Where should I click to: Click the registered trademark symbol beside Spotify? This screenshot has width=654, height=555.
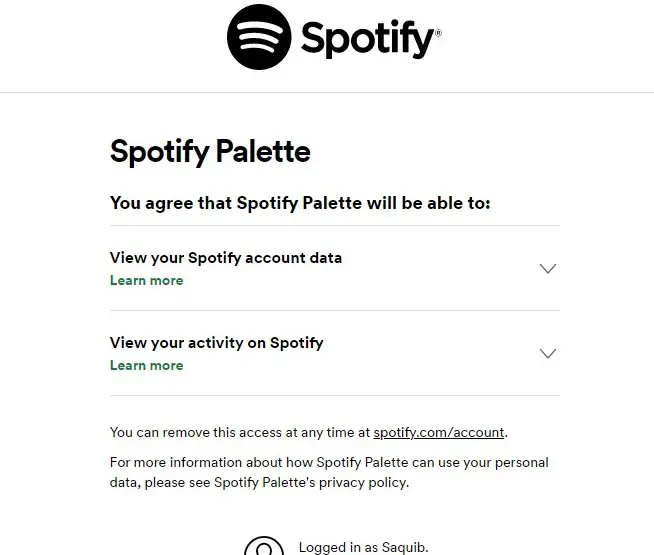[438, 33]
